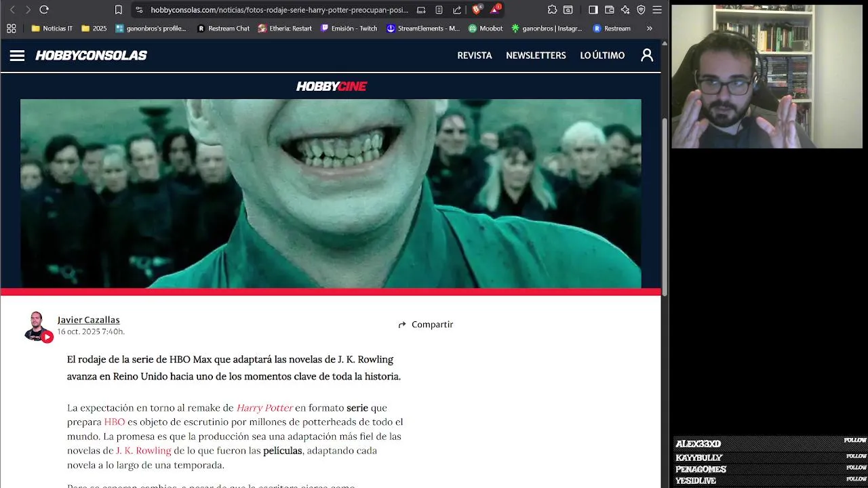Viewport: 868px width, 488px height.
Task: Open the Etheria: Restart bookmark
Action: point(285,28)
